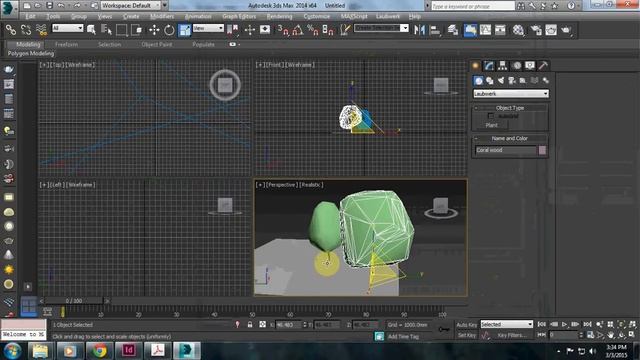Activate the Select Object tool
This screenshot has height=360, width=640.
pyautogui.click(x=91, y=30)
